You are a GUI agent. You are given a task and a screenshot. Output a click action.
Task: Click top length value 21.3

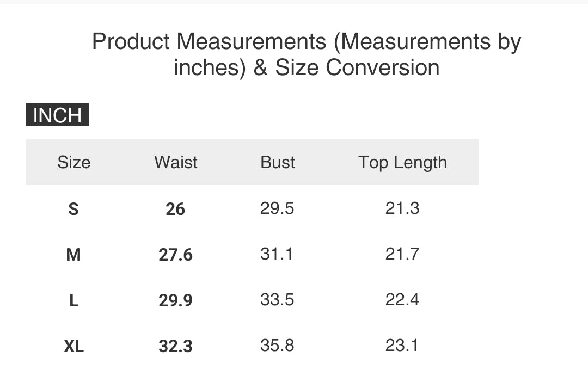click(402, 208)
